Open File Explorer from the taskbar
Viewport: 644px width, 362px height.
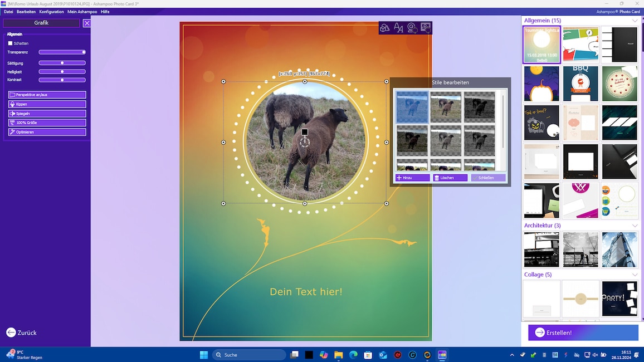pos(339,355)
